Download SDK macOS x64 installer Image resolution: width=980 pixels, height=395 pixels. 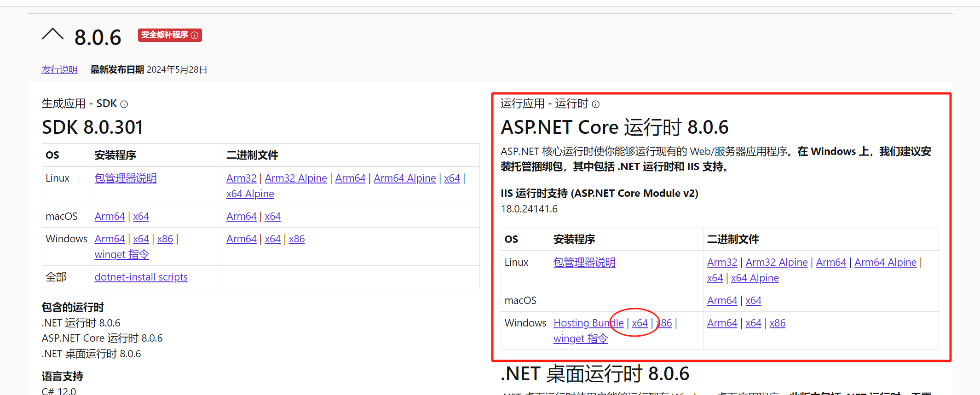point(141,216)
